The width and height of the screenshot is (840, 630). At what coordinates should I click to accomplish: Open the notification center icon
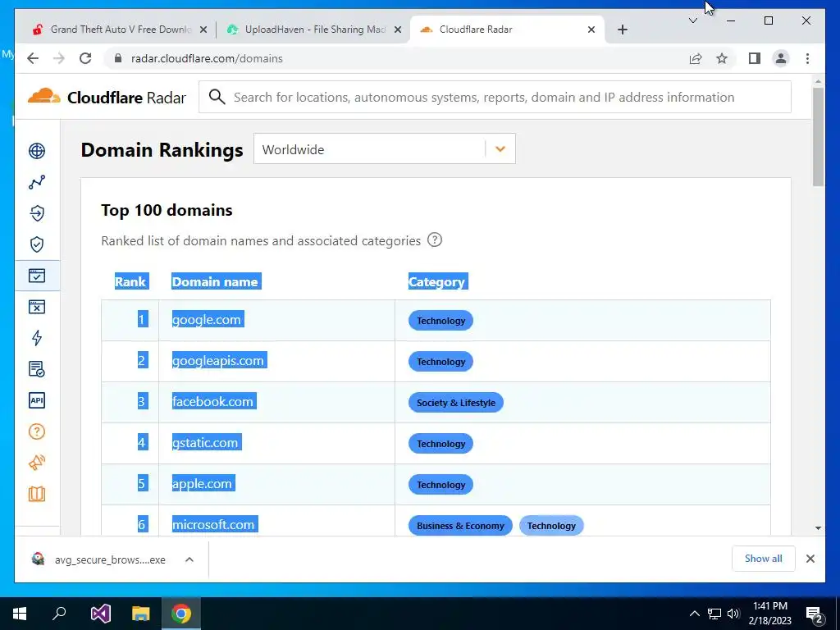[x=815, y=614]
